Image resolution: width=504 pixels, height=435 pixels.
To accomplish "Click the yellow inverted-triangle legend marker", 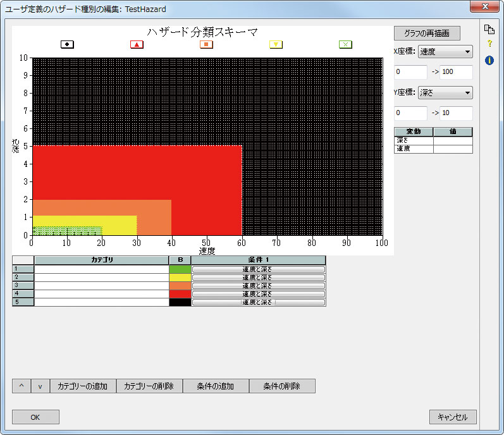I will (x=276, y=44).
